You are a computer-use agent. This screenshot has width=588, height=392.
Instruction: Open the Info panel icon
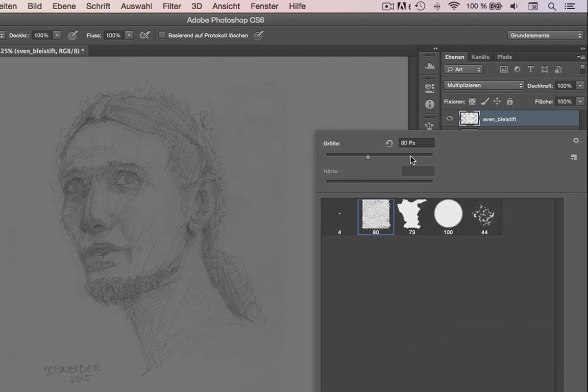pyautogui.click(x=430, y=104)
